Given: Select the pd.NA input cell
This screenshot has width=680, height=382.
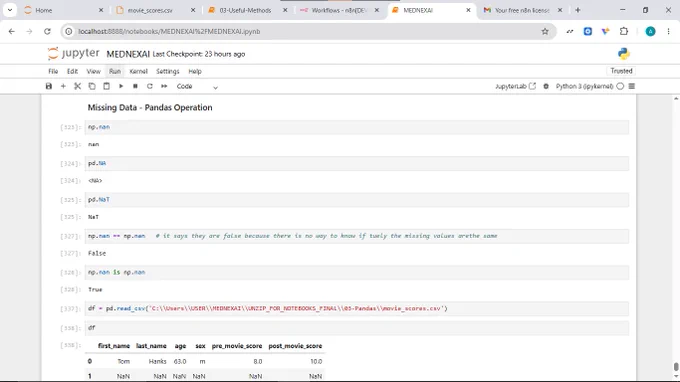Looking at the screenshot, I should 356,163.
